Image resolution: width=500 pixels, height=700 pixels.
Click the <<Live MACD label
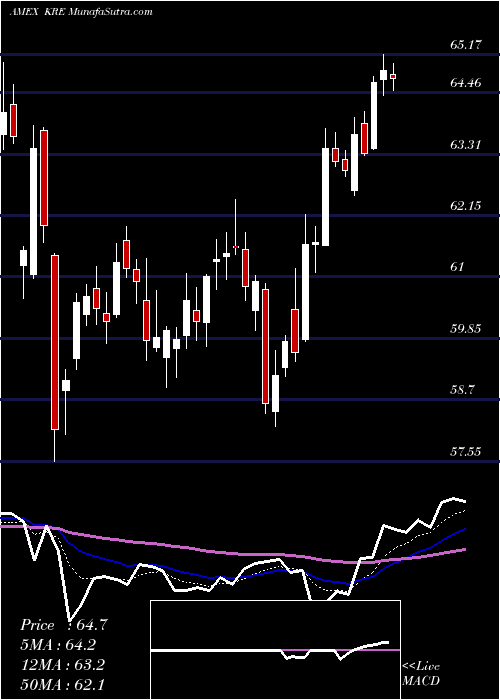click(x=421, y=673)
